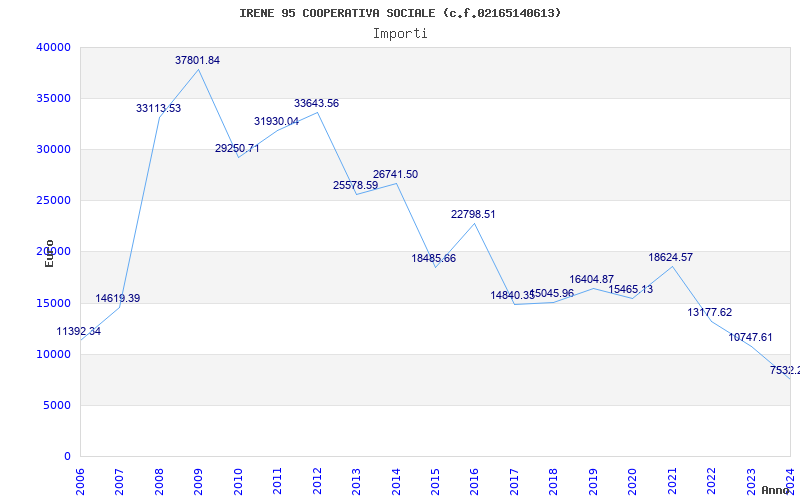Click the 40000 y-axis value
The width and height of the screenshot is (800, 500).
pyautogui.click(x=54, y=47)
